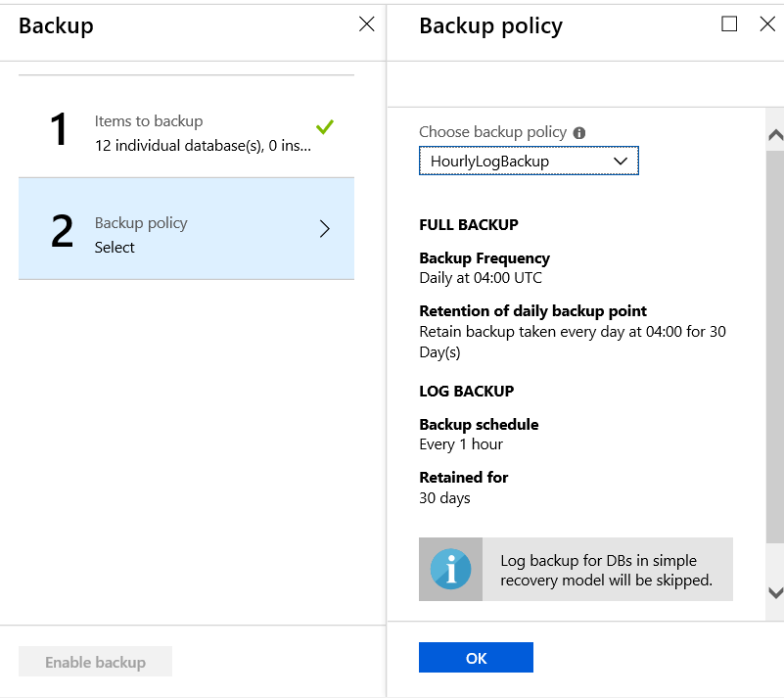784x698 pixels.
Task: Click the green checkmark on Items to backup
Action: [x=325, y=127]
